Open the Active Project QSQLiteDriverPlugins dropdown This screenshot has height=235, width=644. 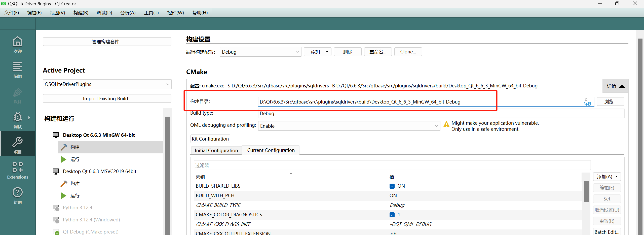coord(107,84)
